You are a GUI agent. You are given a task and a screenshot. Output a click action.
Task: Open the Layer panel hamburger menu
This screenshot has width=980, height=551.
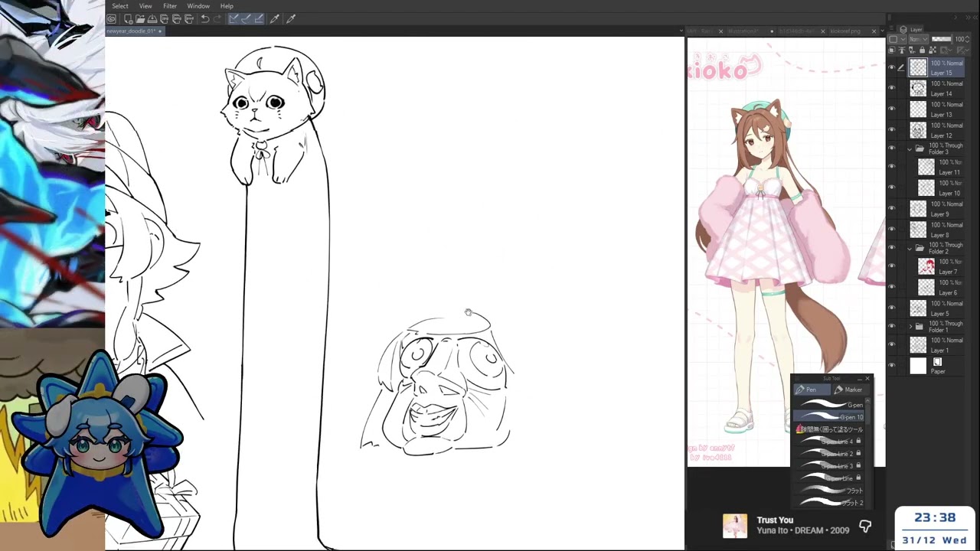(891, 28)
